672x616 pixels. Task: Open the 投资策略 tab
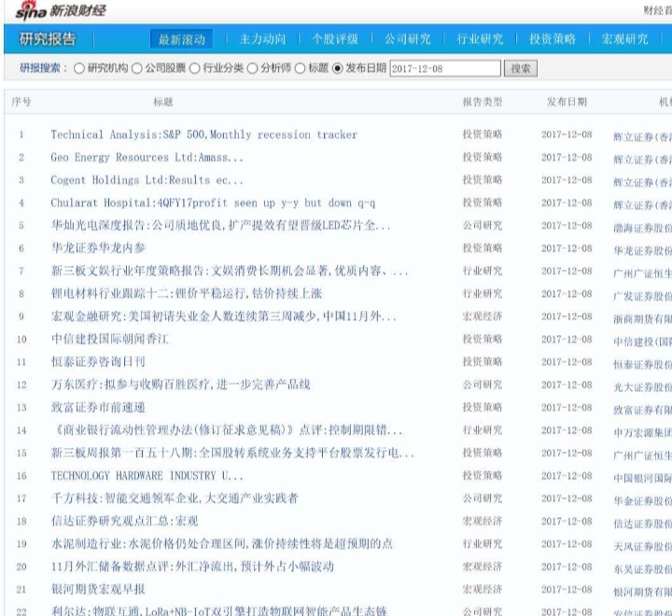553,39
